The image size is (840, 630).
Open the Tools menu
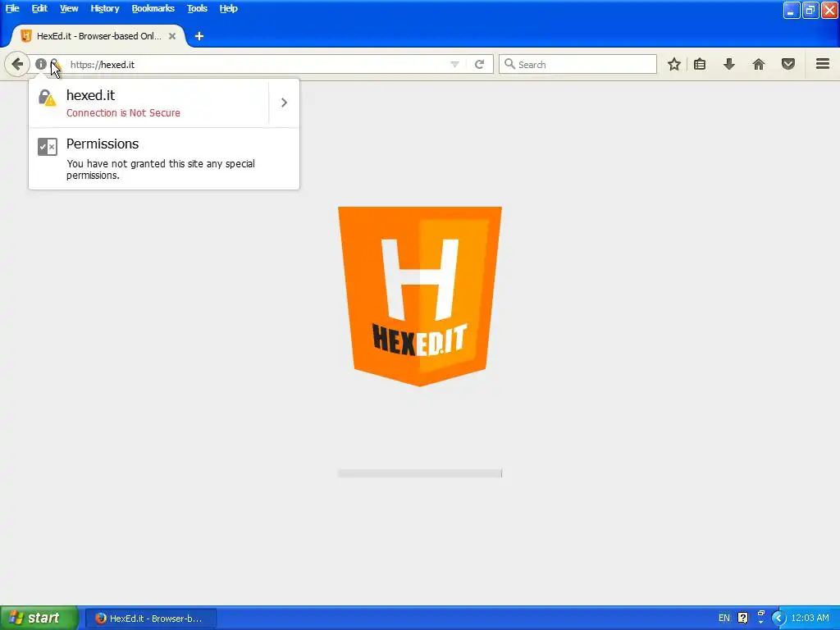[197, 8]
